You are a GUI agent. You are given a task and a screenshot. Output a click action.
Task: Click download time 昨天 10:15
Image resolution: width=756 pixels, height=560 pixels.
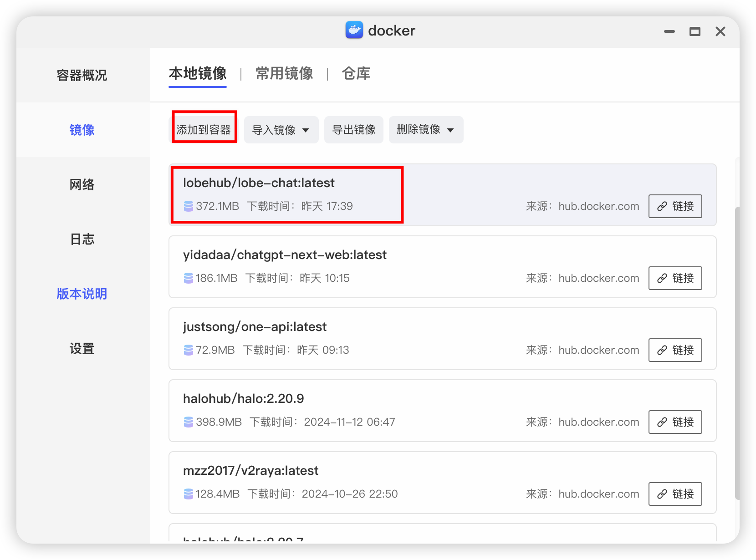click(325, 278)
